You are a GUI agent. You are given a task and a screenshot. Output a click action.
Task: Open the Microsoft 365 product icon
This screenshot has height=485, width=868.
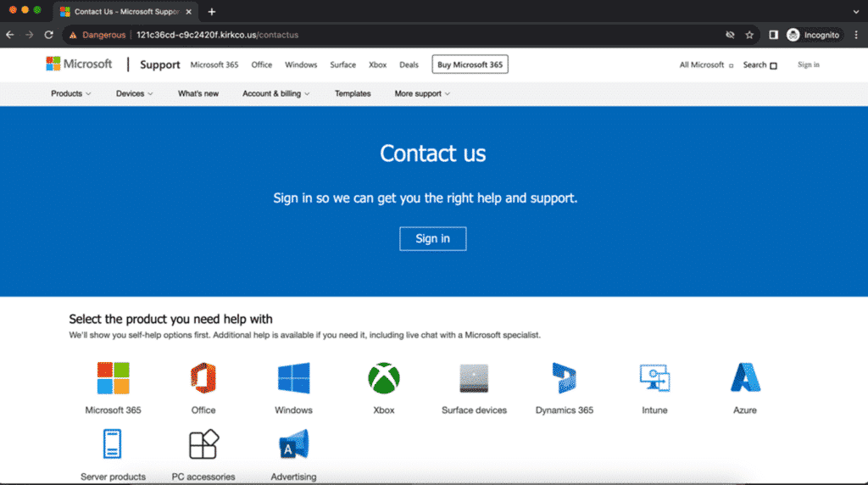(x=113, y=378)
